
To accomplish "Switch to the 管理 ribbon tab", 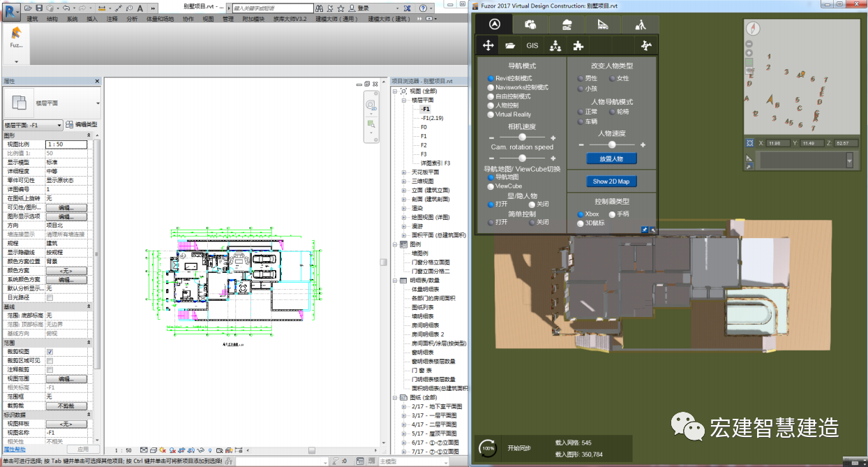I will pos(228,19).
